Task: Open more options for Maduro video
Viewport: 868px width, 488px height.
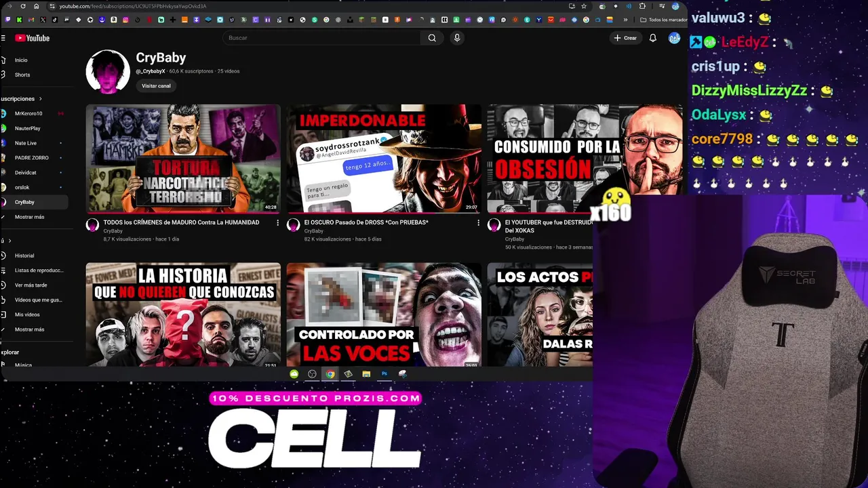Action: [277, 223]
